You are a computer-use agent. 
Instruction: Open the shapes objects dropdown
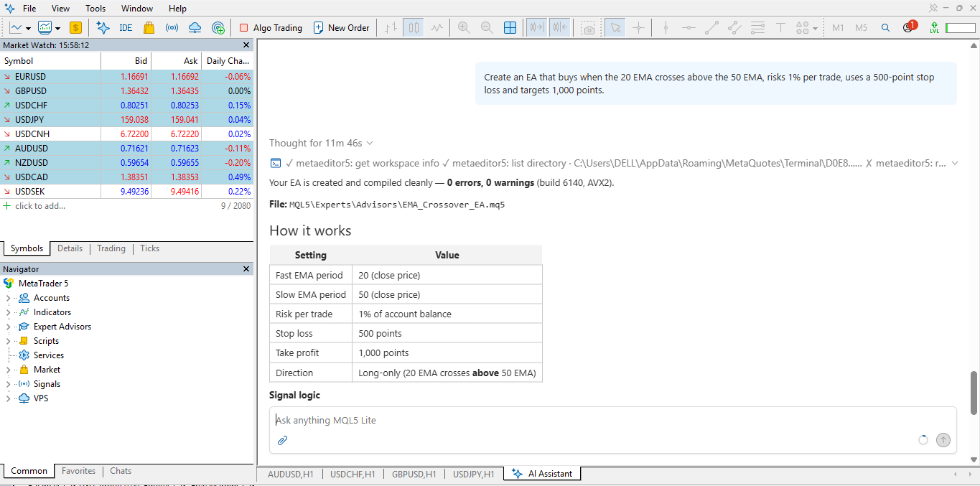point(816,29)
